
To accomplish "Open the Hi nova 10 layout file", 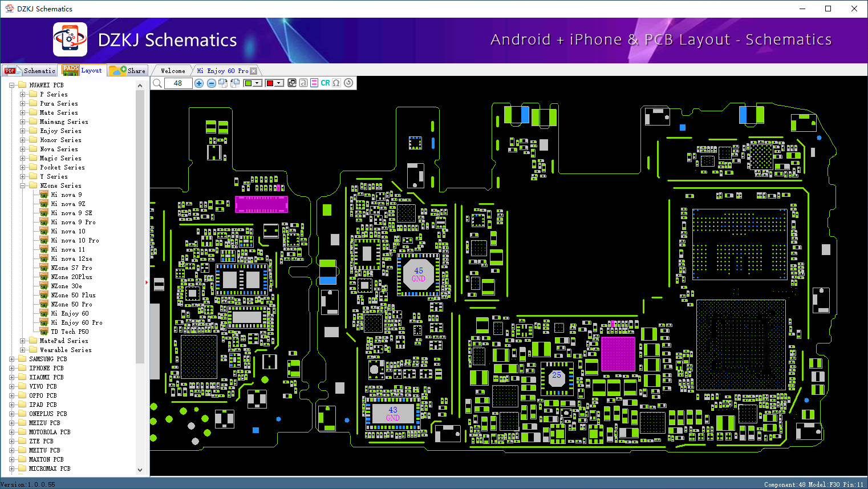I will 68,231.
